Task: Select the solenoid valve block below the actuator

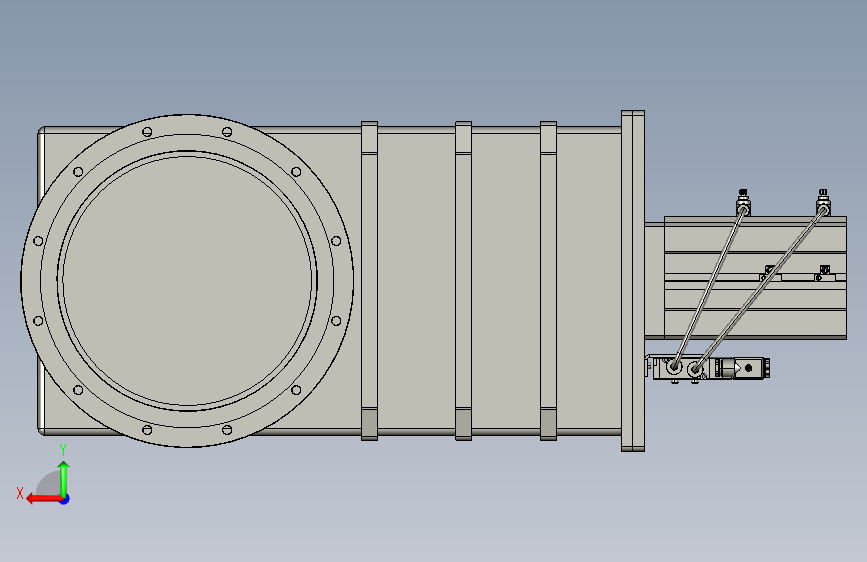Action: pos(709,368)
